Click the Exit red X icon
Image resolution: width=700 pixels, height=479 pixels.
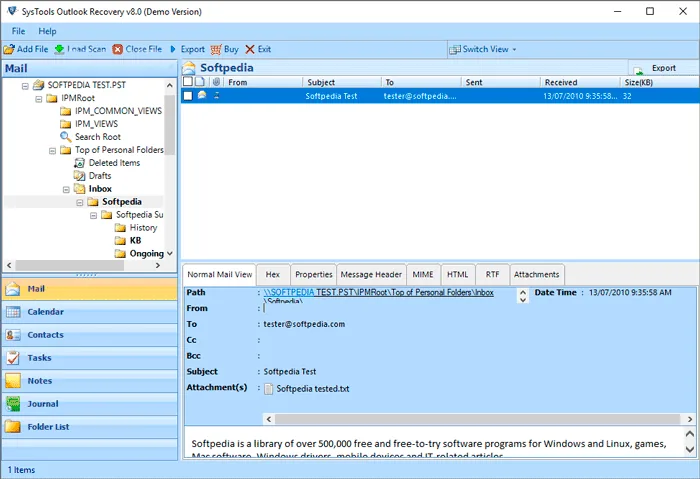250,49
